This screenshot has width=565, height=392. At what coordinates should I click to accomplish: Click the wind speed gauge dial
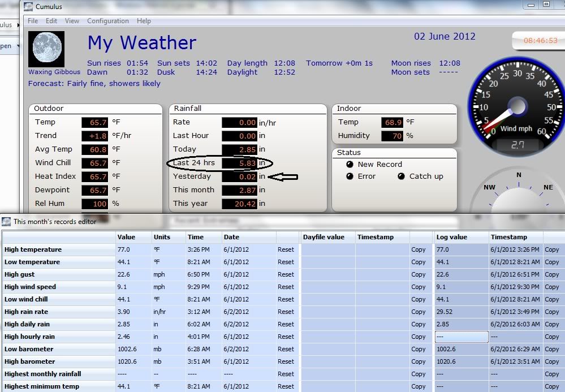pos(516,106)
